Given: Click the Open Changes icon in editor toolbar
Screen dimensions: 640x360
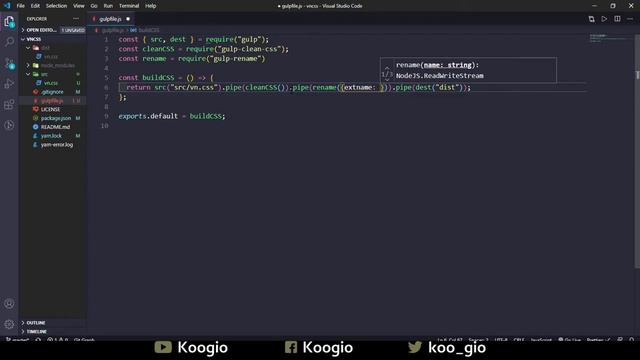Looking at the screenshot, I should (591, 19).
